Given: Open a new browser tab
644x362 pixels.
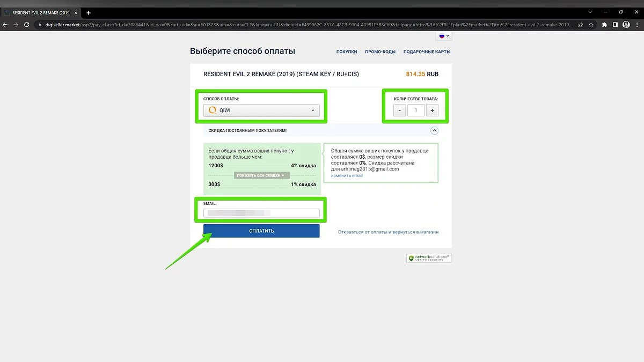Looking at the screenshot, I should pyautogui.click(x=89, y=12).
